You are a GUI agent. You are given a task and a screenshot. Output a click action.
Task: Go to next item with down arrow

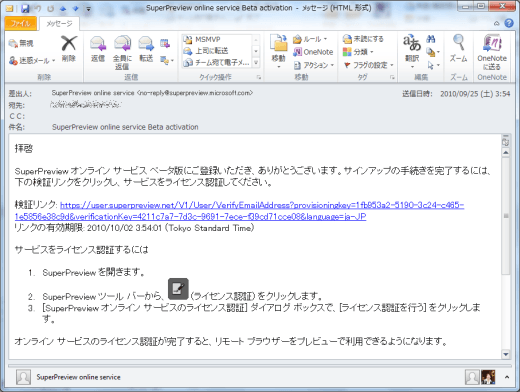pos(76,8)
